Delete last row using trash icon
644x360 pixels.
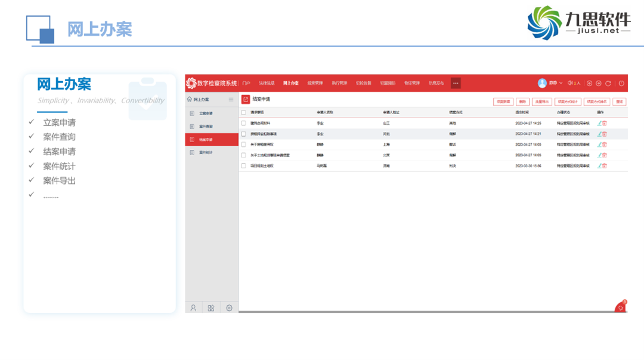click(605, 166)
